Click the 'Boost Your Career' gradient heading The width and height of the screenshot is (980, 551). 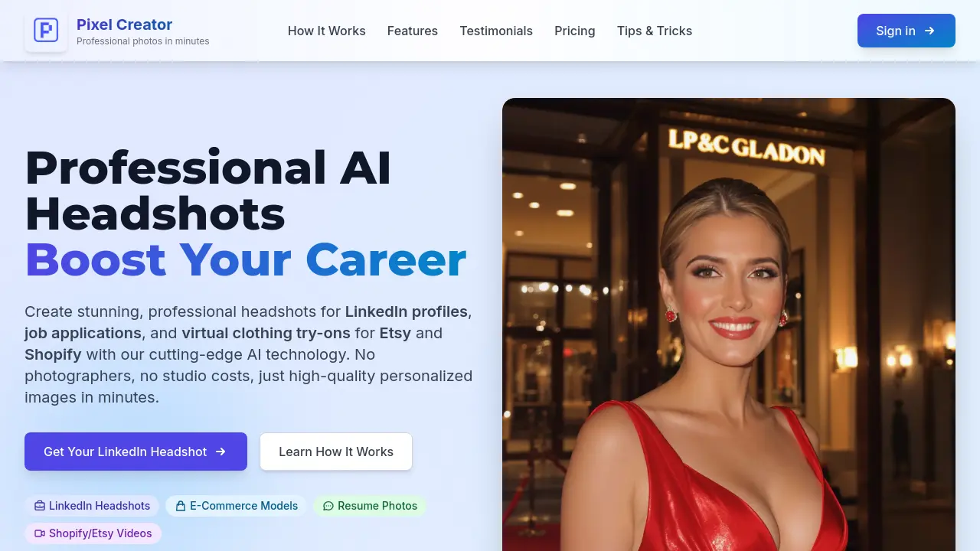point(246,259)
